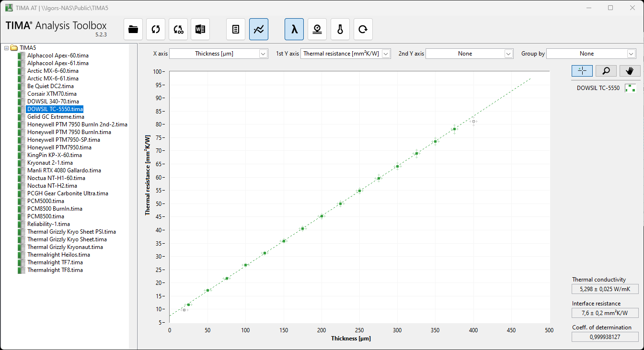This screenshot has height=350, width=644.
Task: Select KingPin KP-X-60.tima file
Action: [x=55, y=155]
